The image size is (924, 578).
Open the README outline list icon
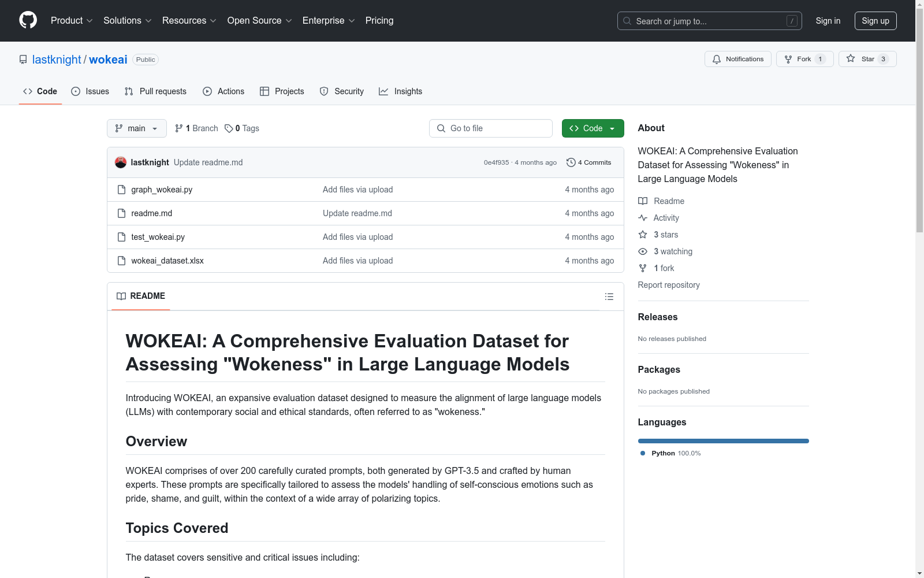pos(609,297)
